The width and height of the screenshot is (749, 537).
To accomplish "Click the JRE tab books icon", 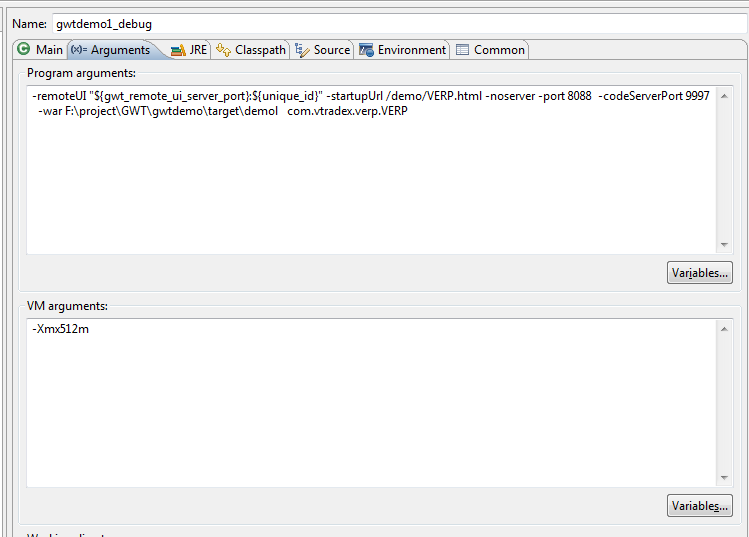I will click(x=178, y=50).
